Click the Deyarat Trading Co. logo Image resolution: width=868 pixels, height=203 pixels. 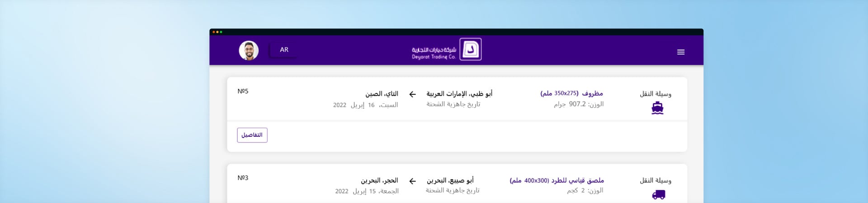(447, 50)
